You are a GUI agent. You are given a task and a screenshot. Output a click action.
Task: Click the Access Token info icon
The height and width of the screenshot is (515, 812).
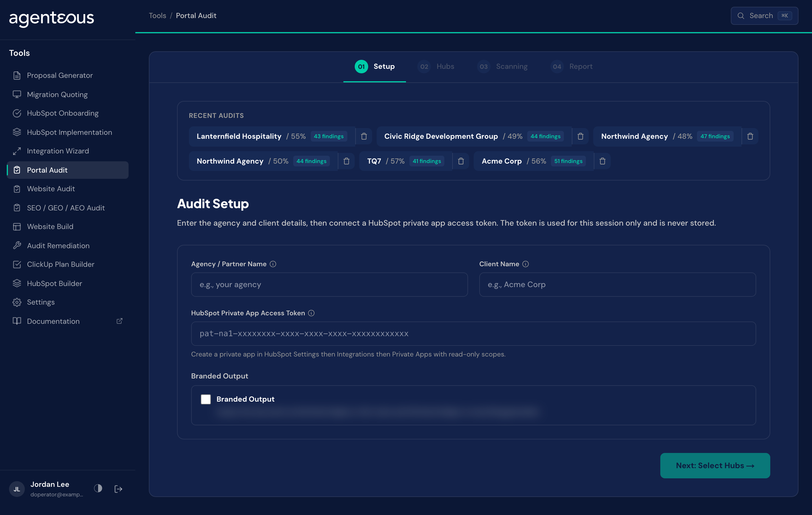tap(311, 313)
